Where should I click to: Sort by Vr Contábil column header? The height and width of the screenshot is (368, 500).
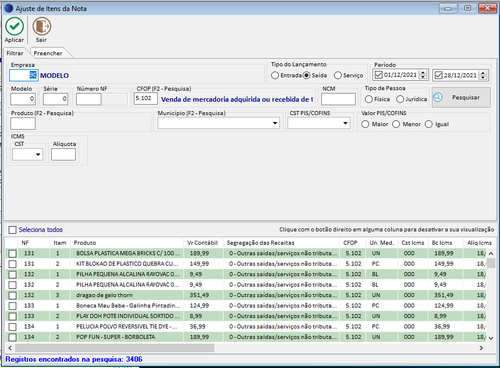[x=203, y=243]
